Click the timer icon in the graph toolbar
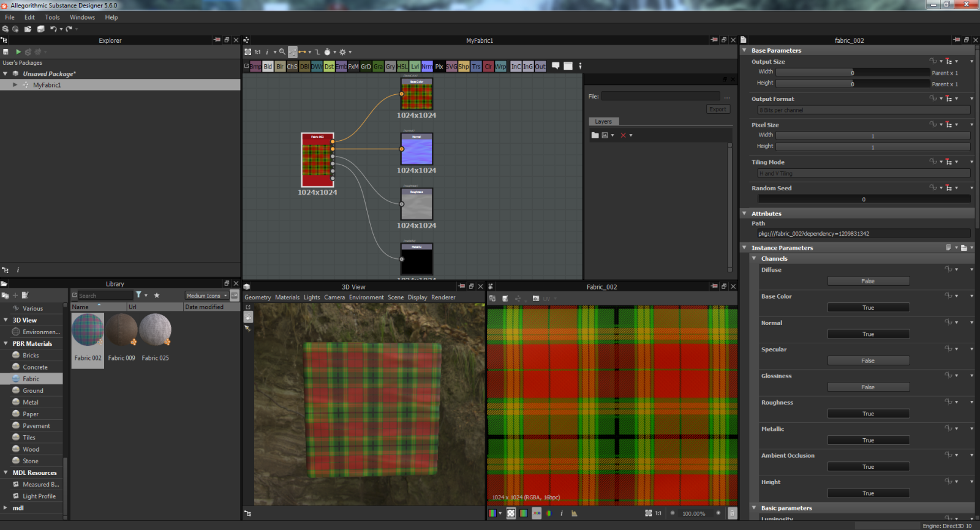 (x=328, y=52)
